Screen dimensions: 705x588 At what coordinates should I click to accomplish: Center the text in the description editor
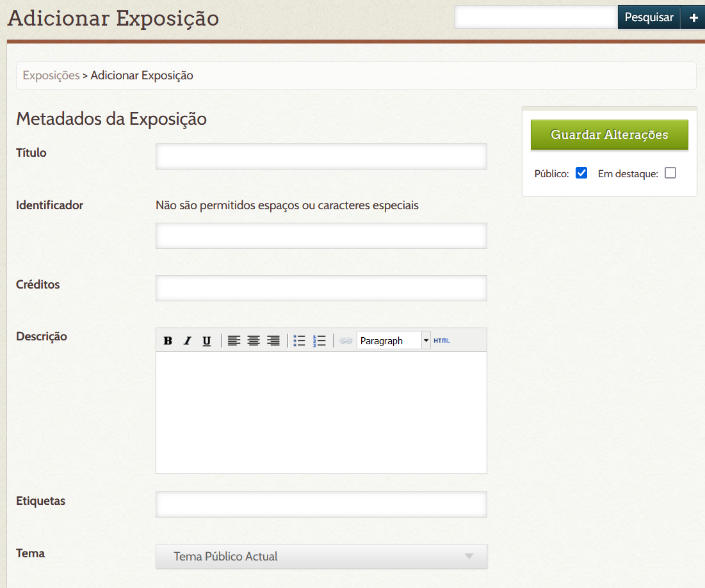coord(254,340)
